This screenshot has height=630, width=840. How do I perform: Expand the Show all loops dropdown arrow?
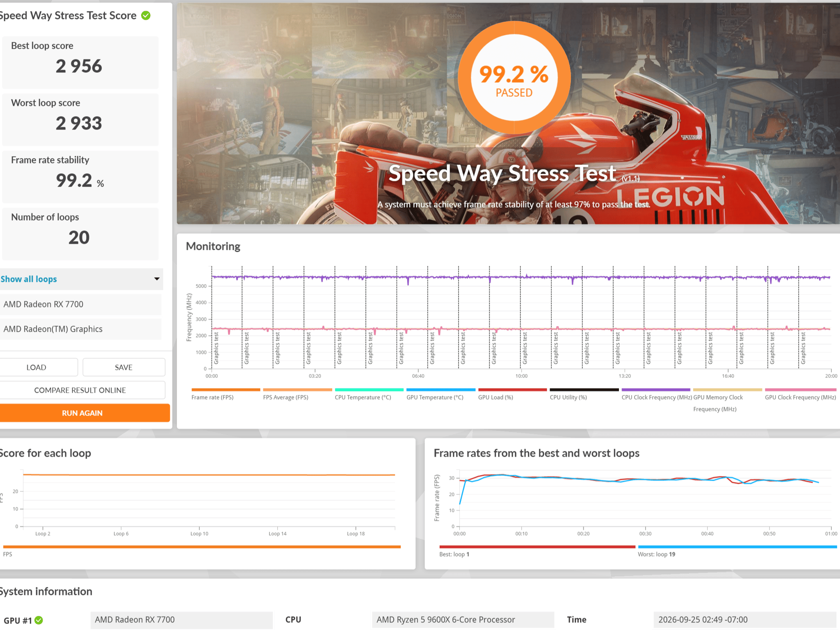(157, 279)
